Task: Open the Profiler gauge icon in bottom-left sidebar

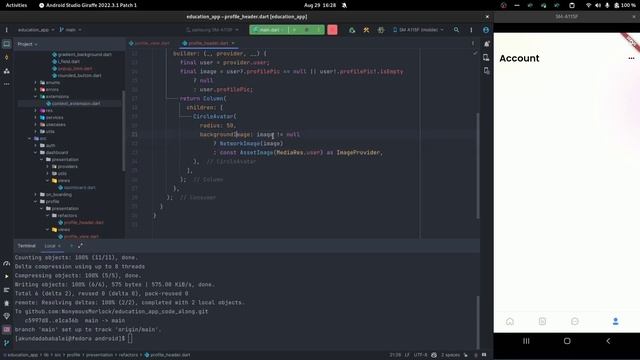Action: click(x=7, y=263)
